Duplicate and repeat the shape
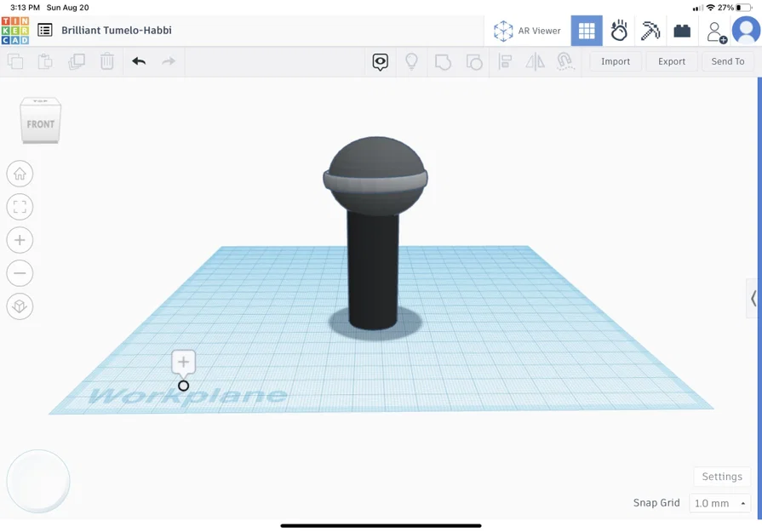 point(77,61)
